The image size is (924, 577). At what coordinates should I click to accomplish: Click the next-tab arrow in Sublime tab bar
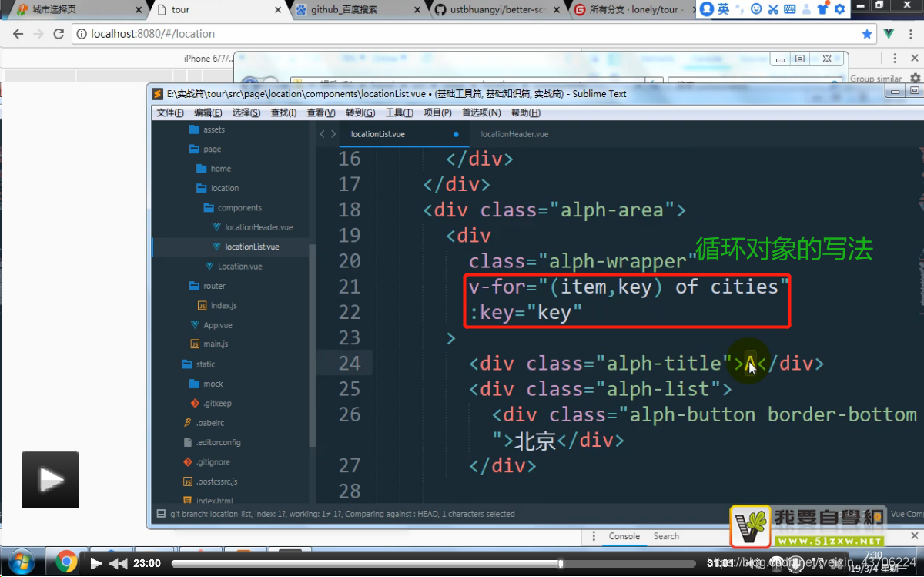(333, 134)
